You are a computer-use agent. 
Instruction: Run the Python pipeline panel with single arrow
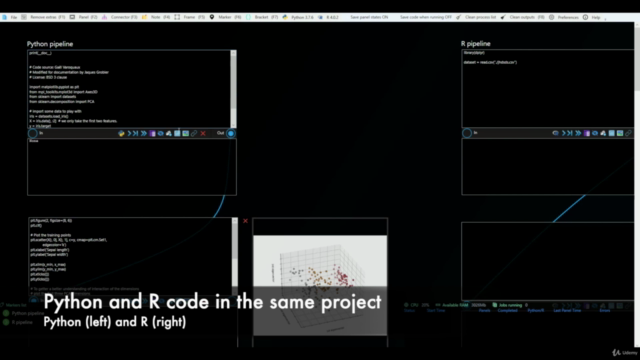click(x=129, y=133)
